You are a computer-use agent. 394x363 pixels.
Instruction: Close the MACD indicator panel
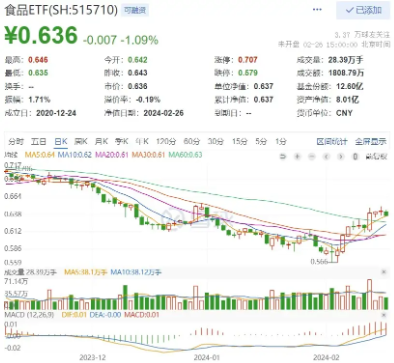[384, 315]
